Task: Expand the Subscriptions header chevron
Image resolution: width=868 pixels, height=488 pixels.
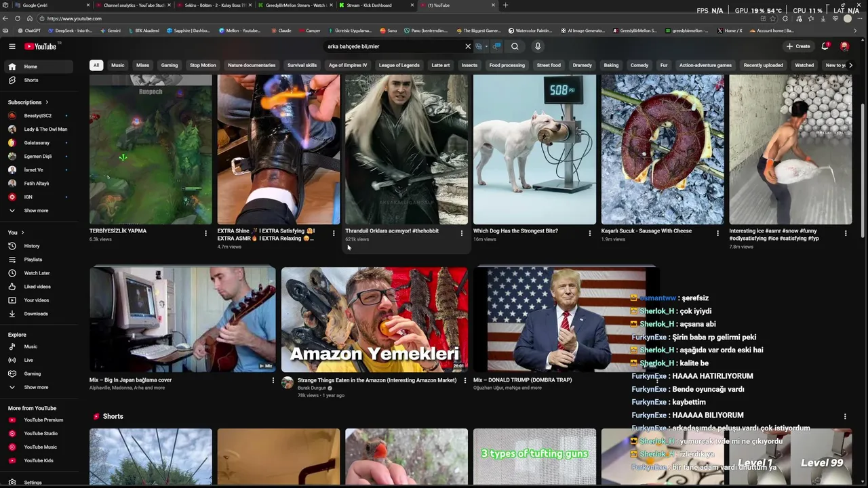Action: click(47, 102)
